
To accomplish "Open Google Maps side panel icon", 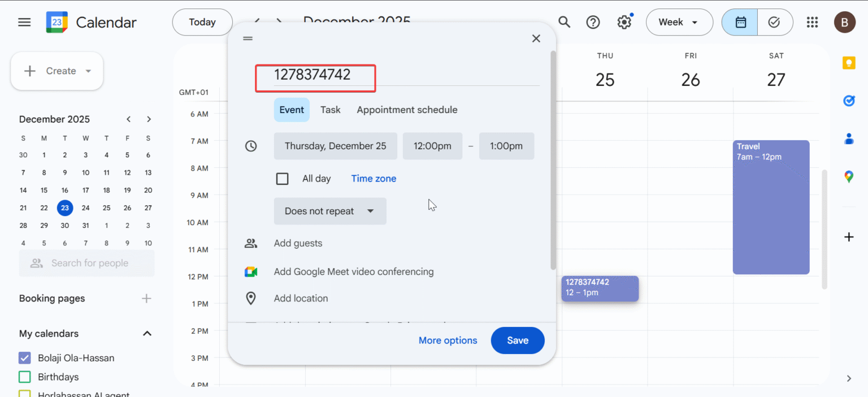I will pos(848,176).
